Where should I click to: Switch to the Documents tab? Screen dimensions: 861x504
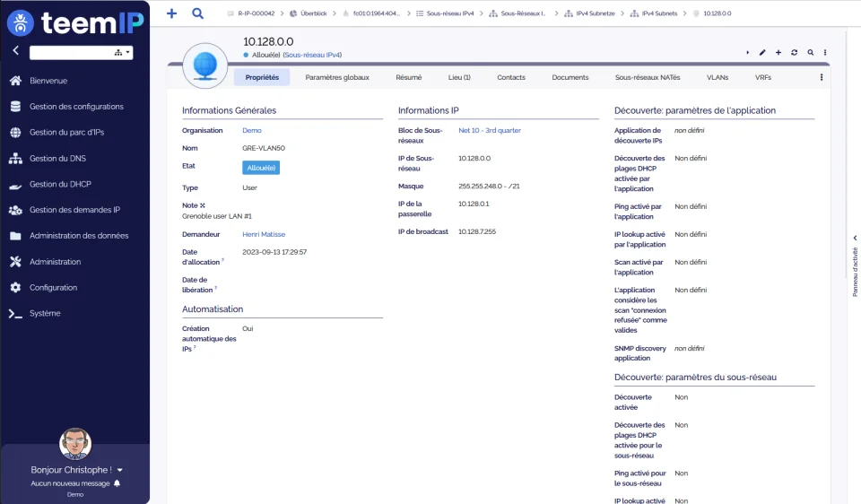(570, 77)
